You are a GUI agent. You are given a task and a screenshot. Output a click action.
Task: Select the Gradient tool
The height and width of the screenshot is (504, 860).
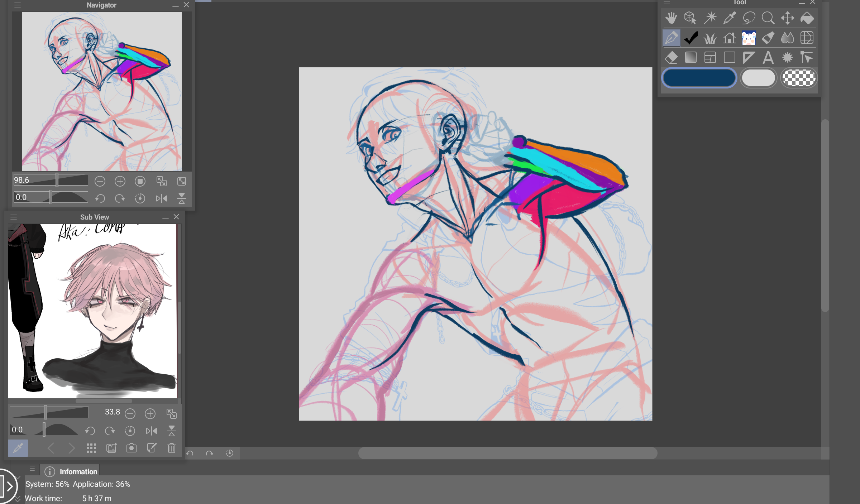pos(691,57)
